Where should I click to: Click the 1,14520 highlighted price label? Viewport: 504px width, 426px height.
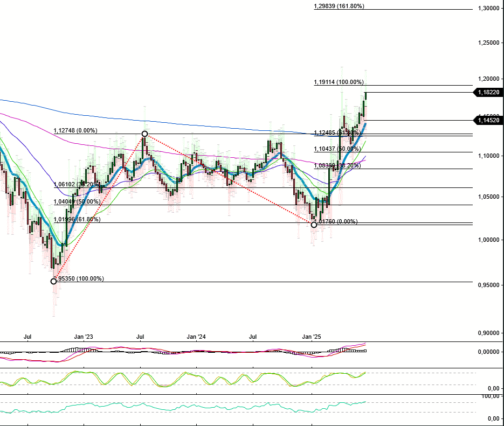point(488,120)
